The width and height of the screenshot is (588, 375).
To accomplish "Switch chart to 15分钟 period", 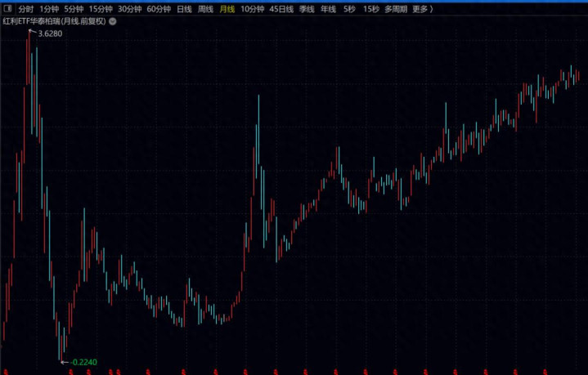I will pos(101,9).
